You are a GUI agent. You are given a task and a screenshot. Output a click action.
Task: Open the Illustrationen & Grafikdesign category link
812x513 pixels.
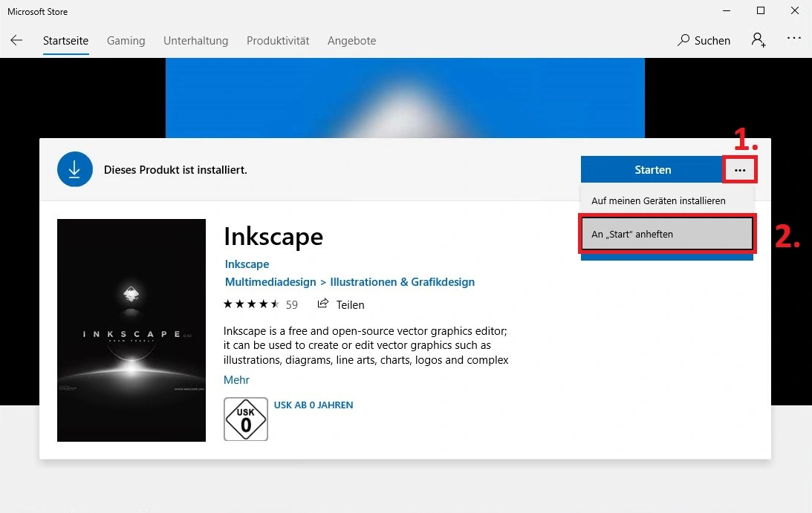tap(402, 282)
